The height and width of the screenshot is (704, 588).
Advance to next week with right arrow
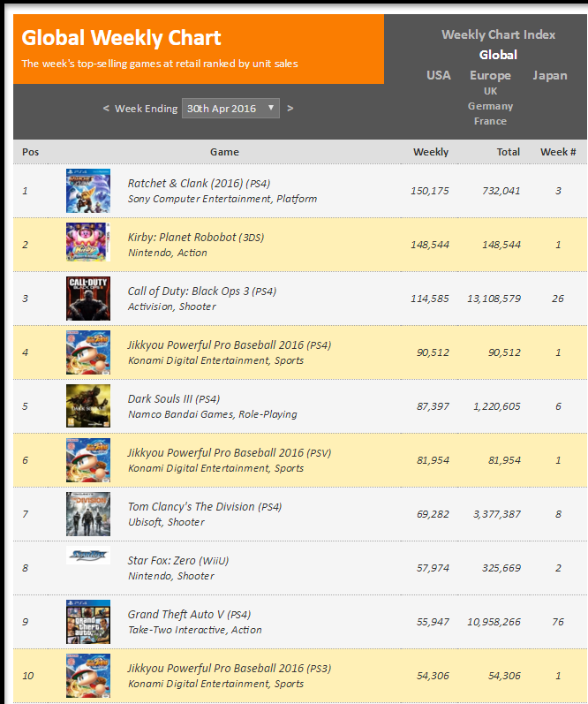coord(290,108)
